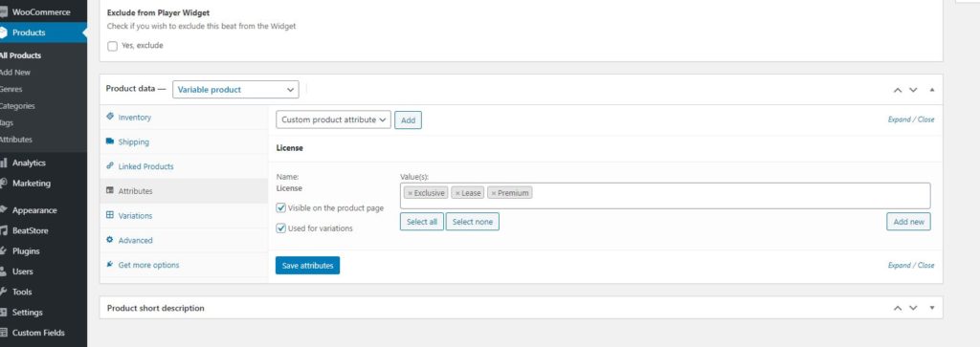Click the Save attributes button
This screenshot has width=980, height=347.
point(307,265)
